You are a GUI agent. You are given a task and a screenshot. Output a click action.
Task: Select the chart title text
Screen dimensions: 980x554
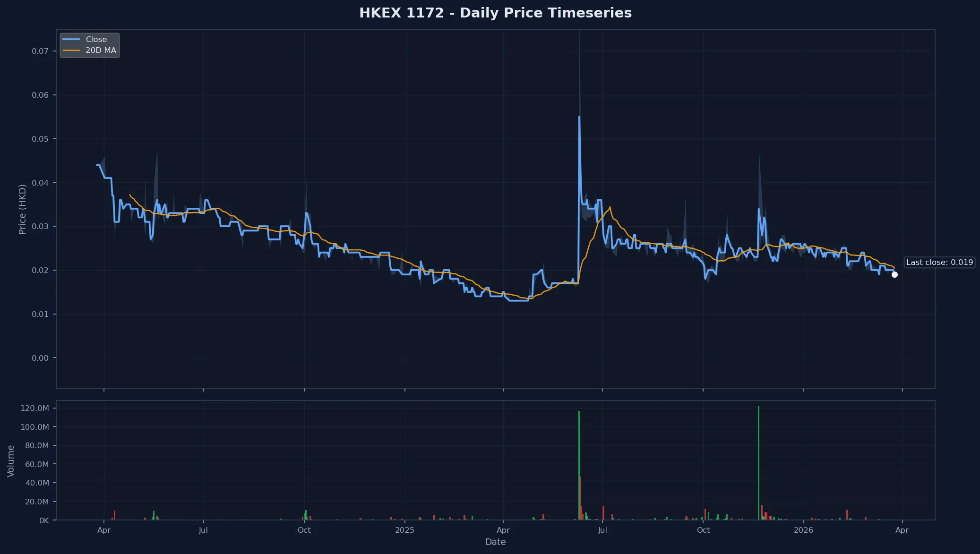(x=496, y=13)
